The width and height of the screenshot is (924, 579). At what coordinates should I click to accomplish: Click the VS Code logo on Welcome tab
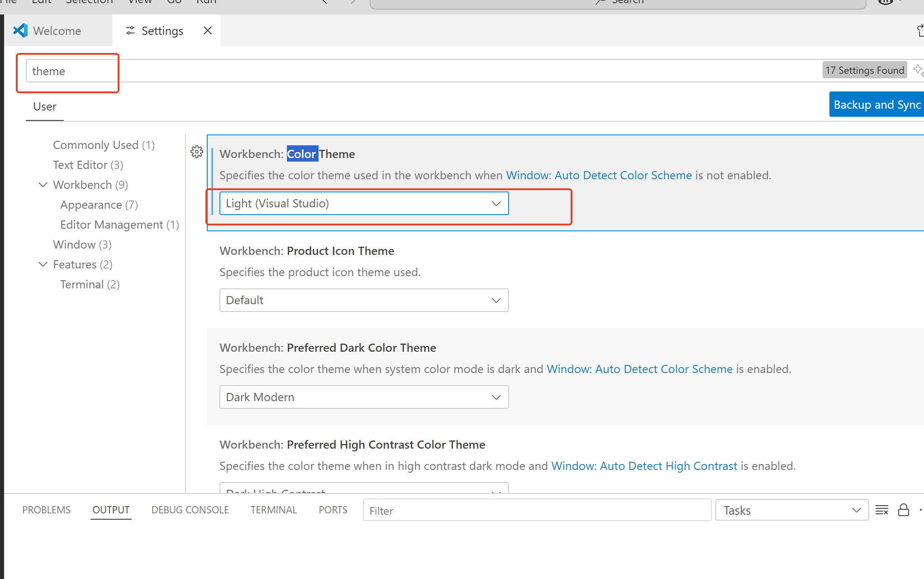pyautogui.click(x=20, y=30)
